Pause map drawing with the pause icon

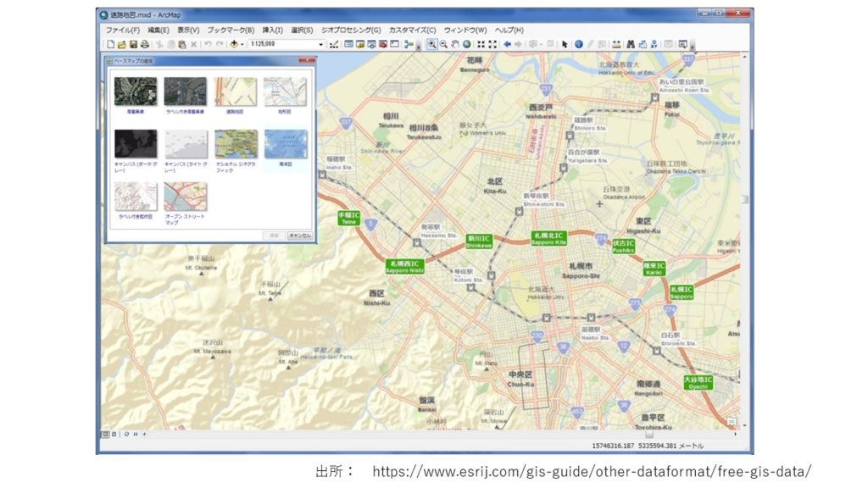[136, 435]
